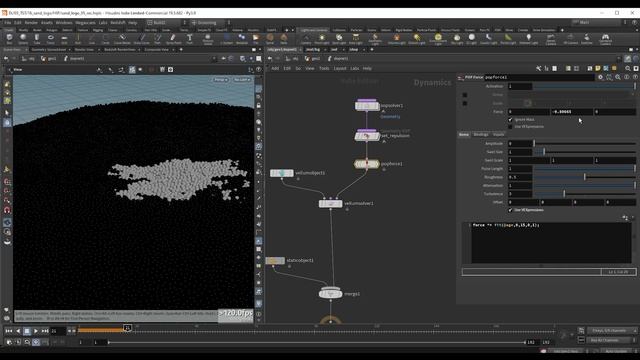
Task: Click the Spot Light shelf tool
Action: [339, 38]
